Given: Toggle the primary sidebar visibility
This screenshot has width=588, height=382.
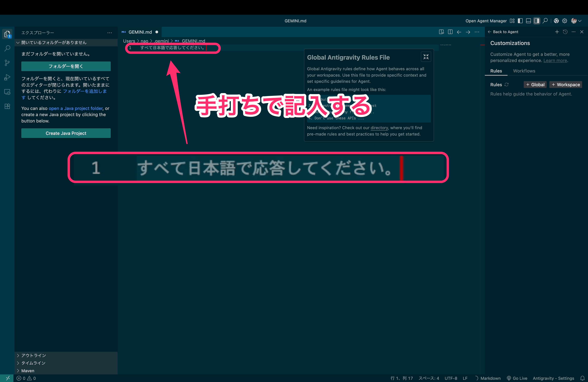Looking at the screenshot, I should point(520,21).
